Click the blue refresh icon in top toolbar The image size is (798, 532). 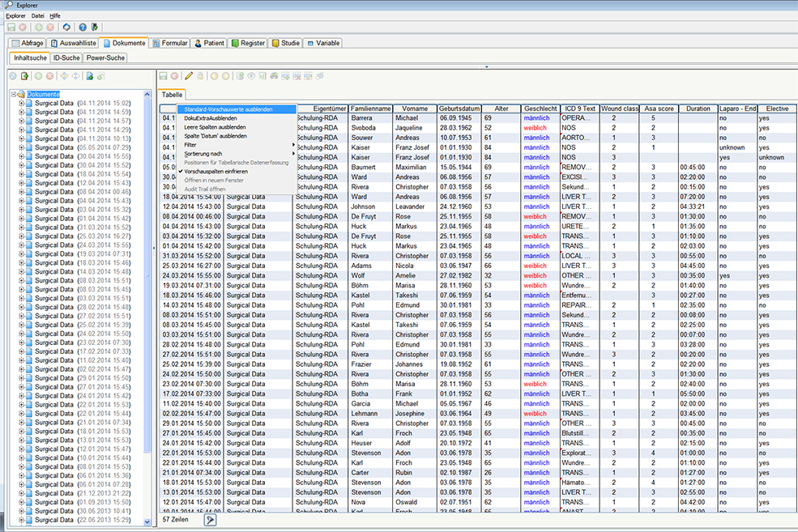click(66, 27)
